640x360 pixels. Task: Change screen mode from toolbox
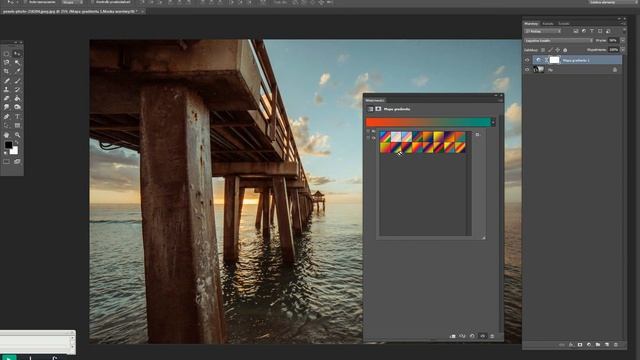point(17,162)
